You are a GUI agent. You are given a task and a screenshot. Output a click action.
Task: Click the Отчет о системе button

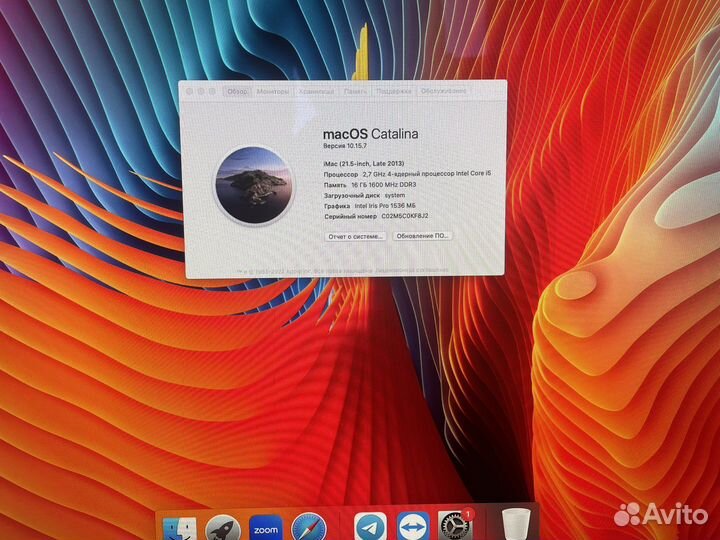[355, 236]
